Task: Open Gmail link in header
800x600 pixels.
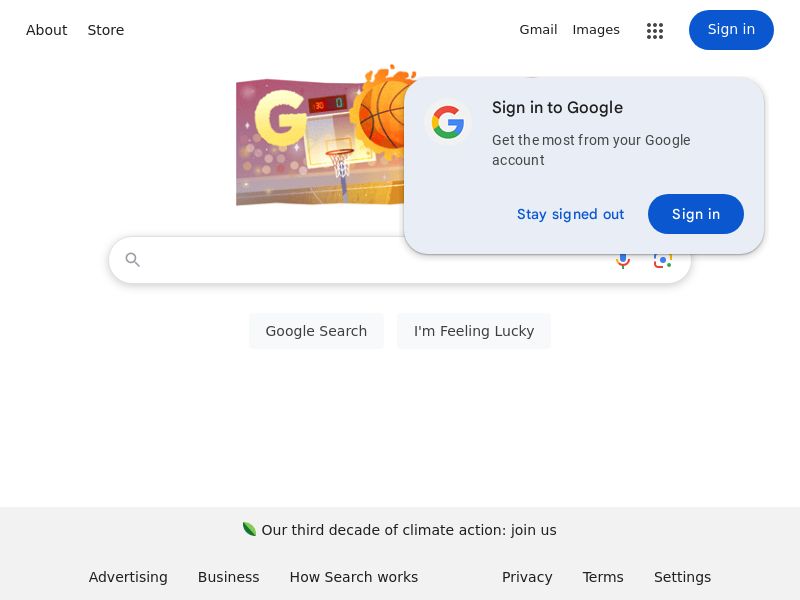Action: coord(538,30)
